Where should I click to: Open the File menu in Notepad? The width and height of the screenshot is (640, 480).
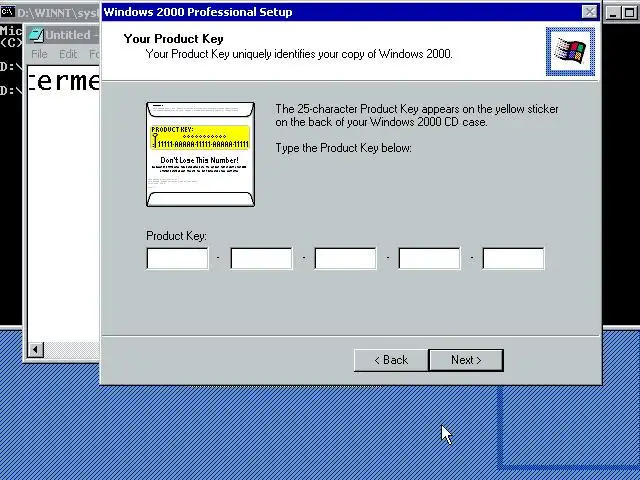click(x=40, y=54)
